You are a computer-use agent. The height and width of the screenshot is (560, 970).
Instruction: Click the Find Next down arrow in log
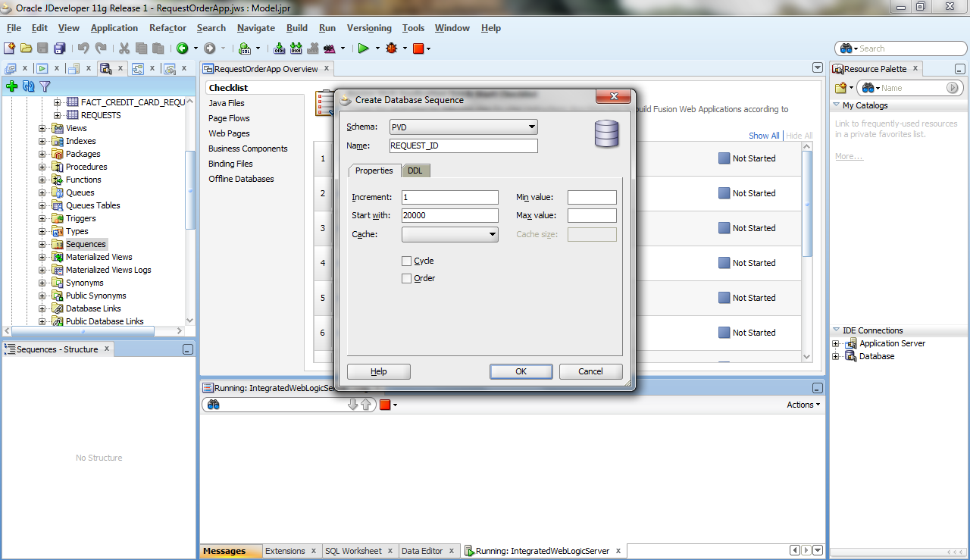[x=352, y=405]
